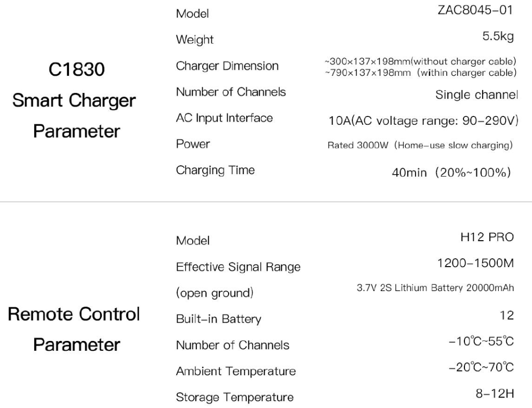Click the 3.7V 2S Lithium Battery text
Viewport: 532px width, 408px height.
[x=435, y=288]
